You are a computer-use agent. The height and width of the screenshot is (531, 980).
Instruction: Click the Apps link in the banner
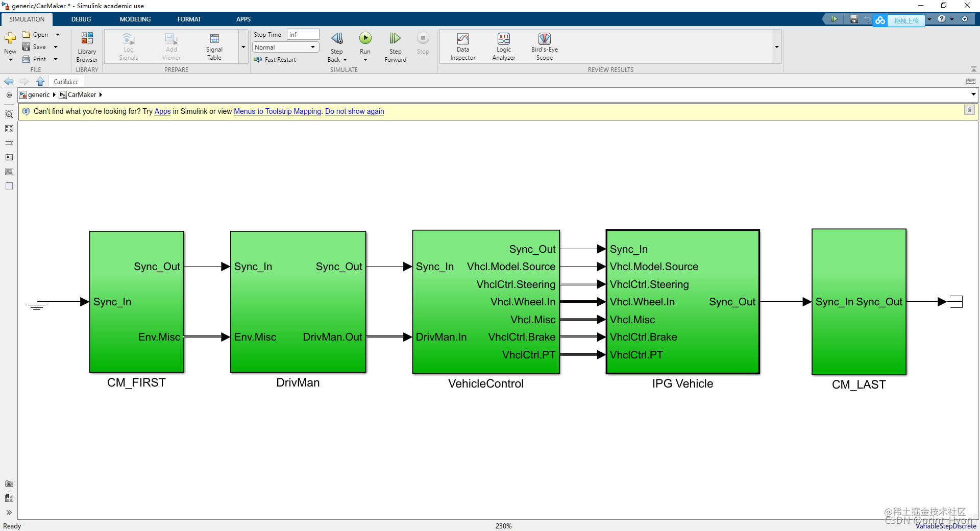162,111
